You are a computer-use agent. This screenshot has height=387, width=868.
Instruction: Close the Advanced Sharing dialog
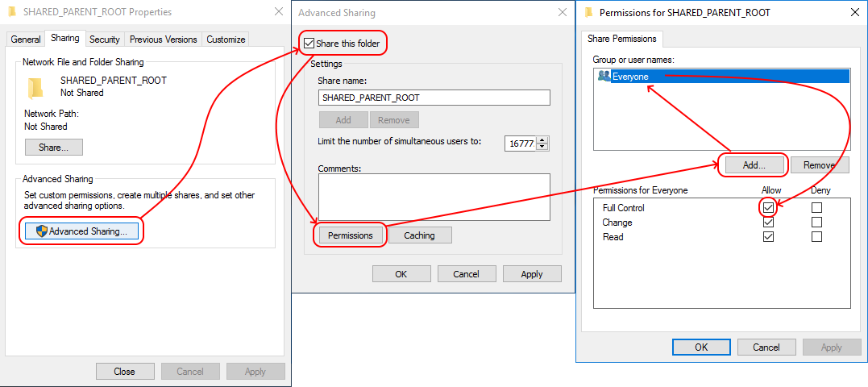pos(563,12)
